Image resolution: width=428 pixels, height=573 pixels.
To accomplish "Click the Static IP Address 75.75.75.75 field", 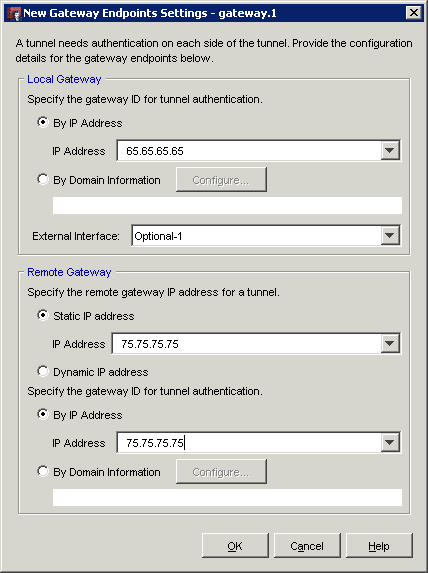I will (x=246, y=344).
